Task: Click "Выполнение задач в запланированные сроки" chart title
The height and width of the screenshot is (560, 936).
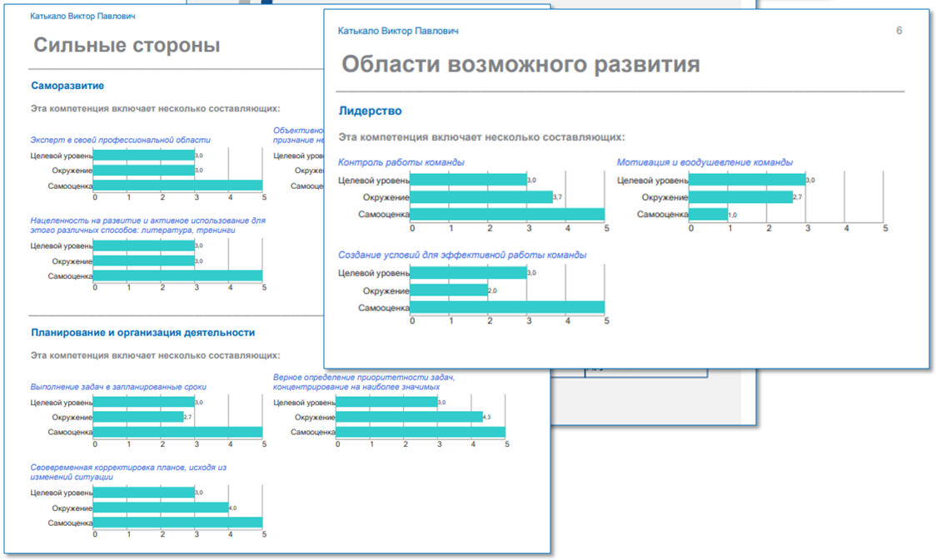Action: pos(118,387)
